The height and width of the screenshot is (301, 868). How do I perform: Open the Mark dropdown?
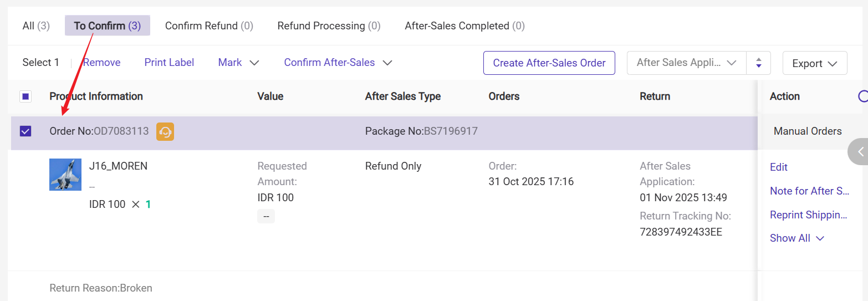click(x=238, y=63)
